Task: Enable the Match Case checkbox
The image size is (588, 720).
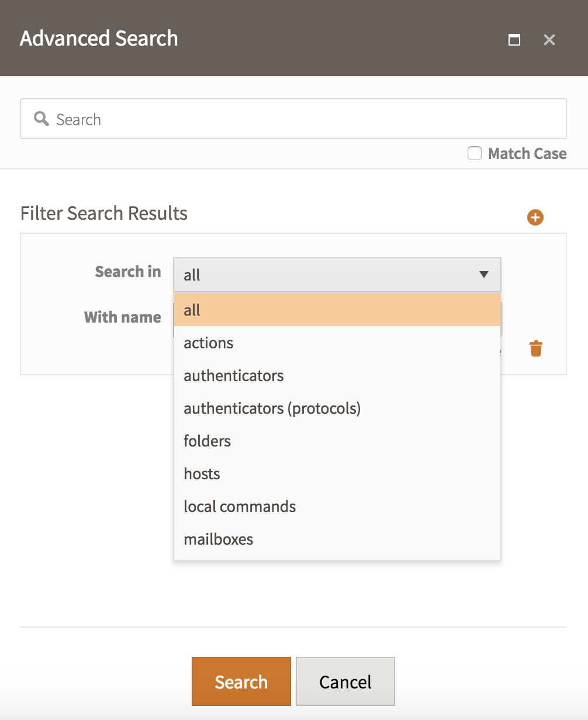Action: tap(475, 153)
